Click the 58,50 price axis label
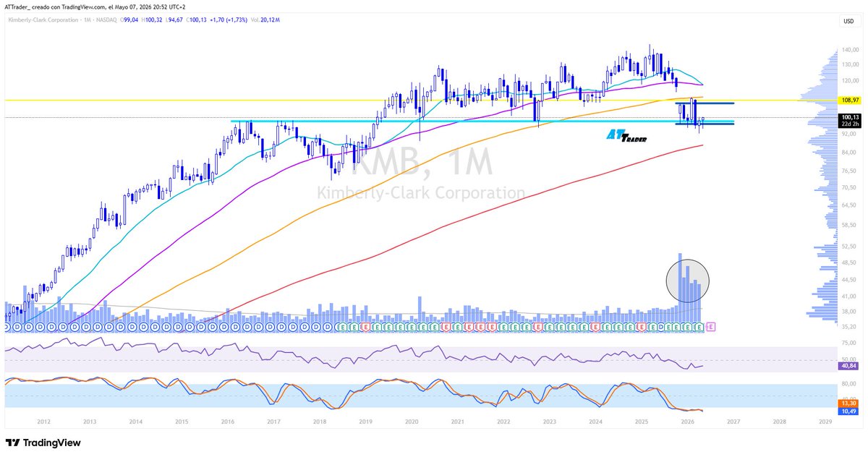Screen dimensions: 868x457 click(x=848, y=225)
